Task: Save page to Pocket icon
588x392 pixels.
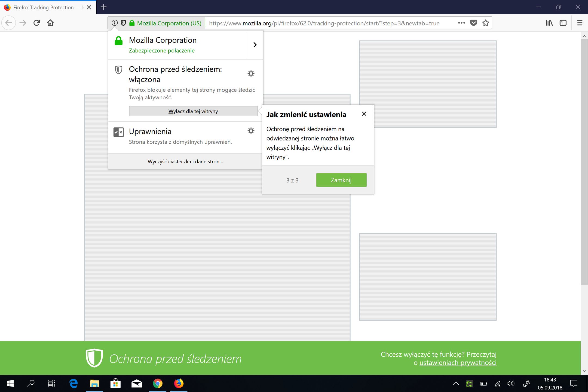Action: [x=474, y=23]
